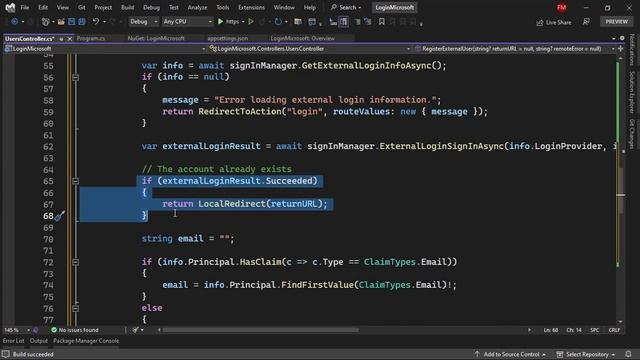
Task: Open the notifications bell icon
Action: [628, 354]
